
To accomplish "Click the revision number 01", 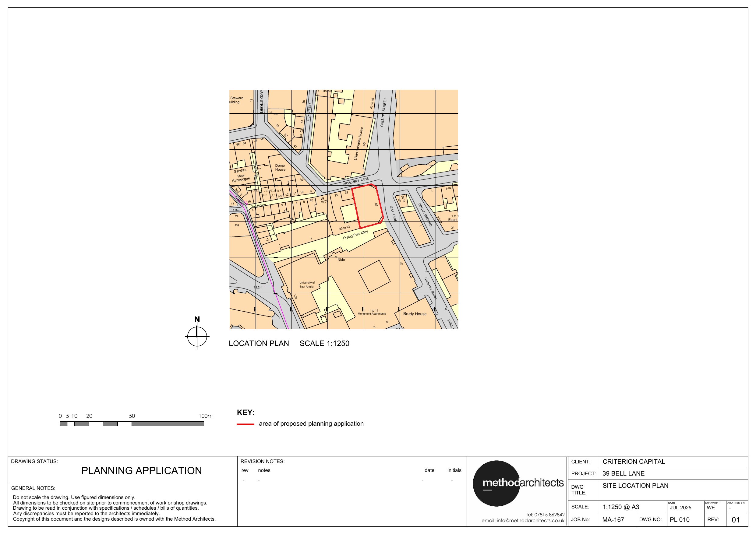I will pos(736,520).
